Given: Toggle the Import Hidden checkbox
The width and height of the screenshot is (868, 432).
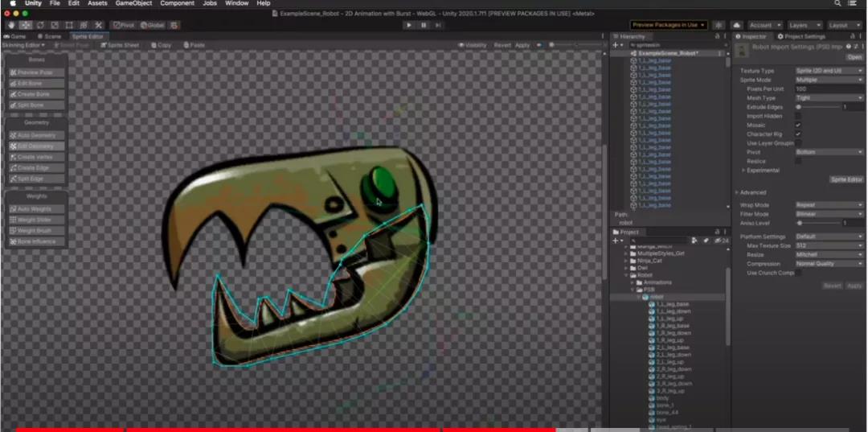Looking at the screenshot, I should pyautogui.click(x=798, y=117).
